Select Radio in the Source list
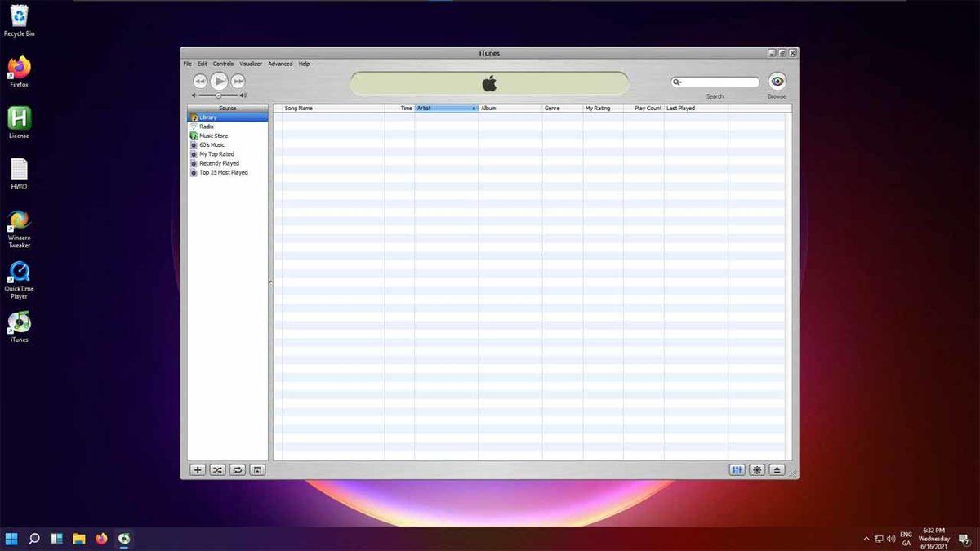The width and height of the screenshot is (980, 551). click(207, 127)
